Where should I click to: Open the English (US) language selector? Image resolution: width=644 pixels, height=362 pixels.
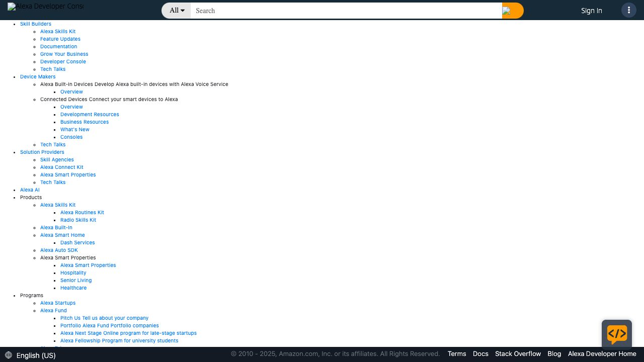[x=36, y=355]
